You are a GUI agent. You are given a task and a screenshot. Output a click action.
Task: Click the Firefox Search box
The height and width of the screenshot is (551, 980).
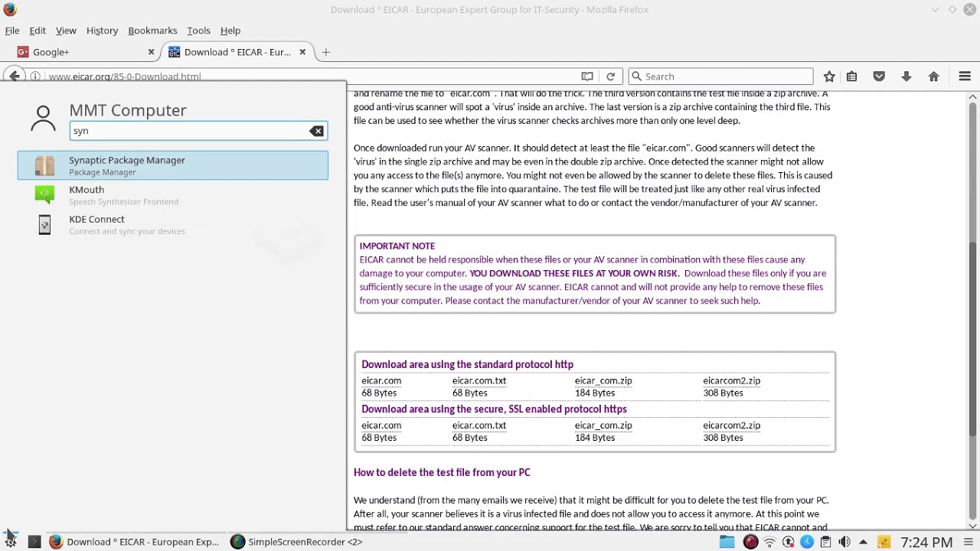coord(720,77)
